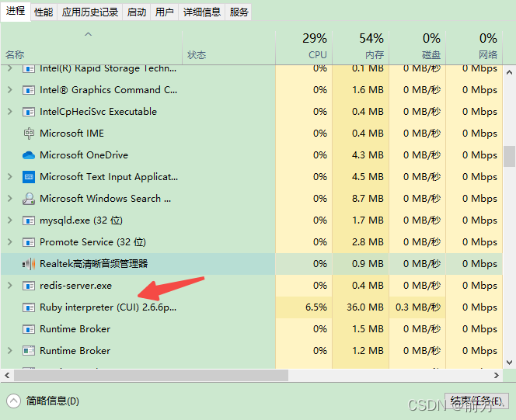Viewport: 516px width, 420px height.
Task: Click the redis-server.exe process icon
Action: [x=29, y=286]
